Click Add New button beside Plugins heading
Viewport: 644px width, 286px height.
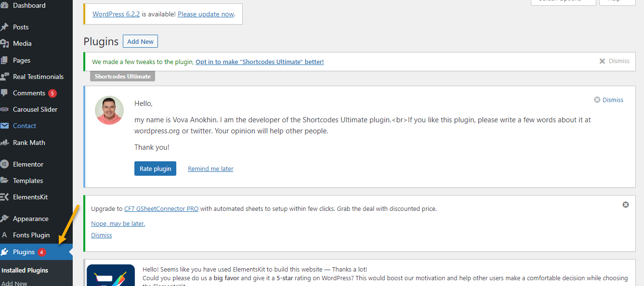point(140,41)
